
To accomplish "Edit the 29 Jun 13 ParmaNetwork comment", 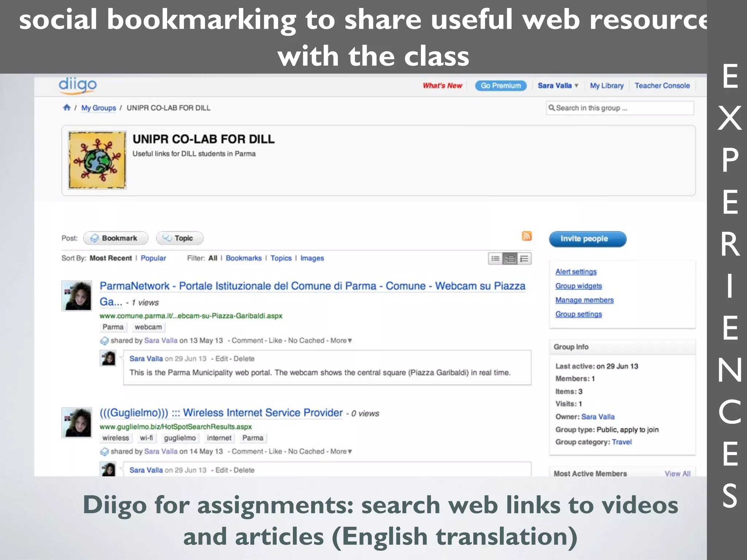I will click(x=222, y=359).
